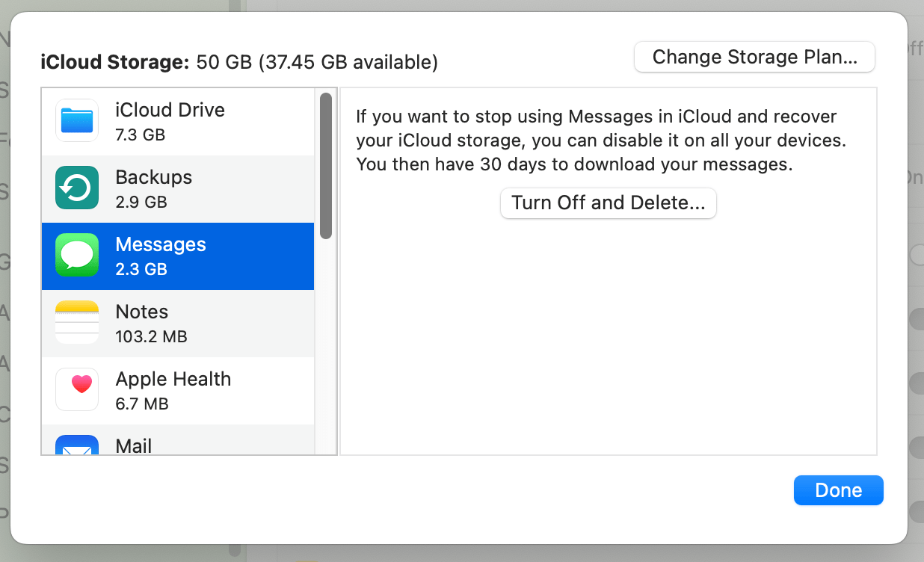This screenshot has width=924, height=562.
Task: Click the blue Mail envelope icon
Action: pyautogui.click(x=77, y=446)
